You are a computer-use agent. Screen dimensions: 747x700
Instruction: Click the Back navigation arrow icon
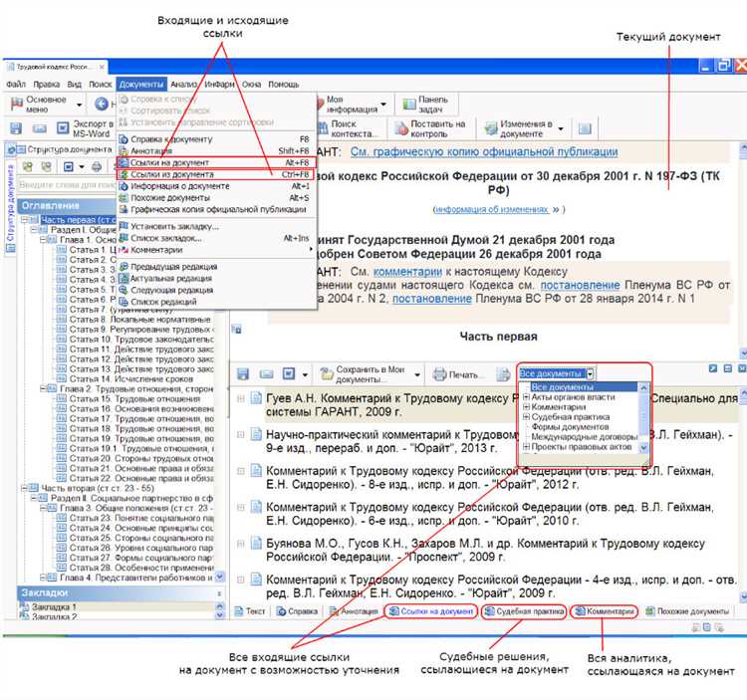pos(101,104)
